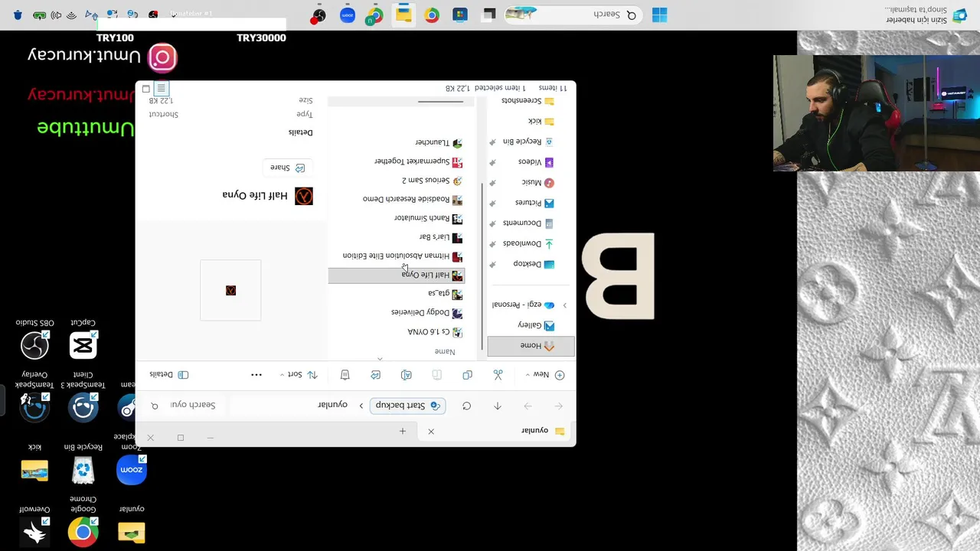Open the kick folder desktop icon
Viewport: 980px width, 551px height.
[x=34, y=464]
